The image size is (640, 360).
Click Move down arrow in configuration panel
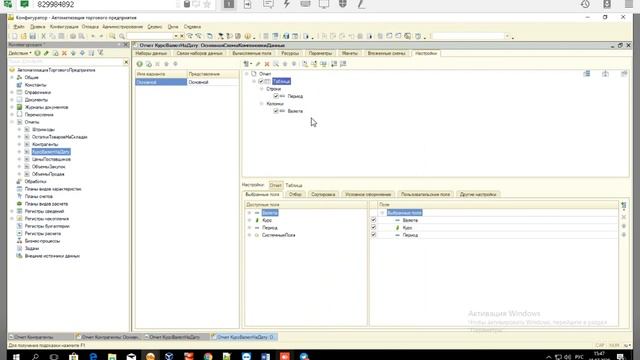[x=82, y=53]
